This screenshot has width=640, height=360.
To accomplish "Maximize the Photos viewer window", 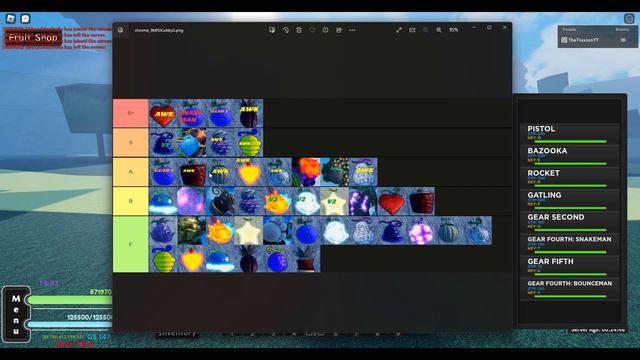I will [x=489, y=27].
